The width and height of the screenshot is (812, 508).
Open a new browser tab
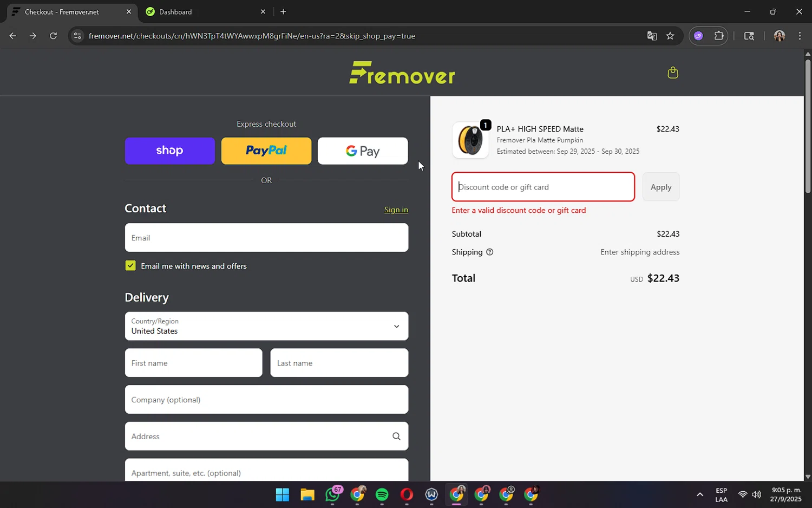pyautogui.click(x=283, y=11)
